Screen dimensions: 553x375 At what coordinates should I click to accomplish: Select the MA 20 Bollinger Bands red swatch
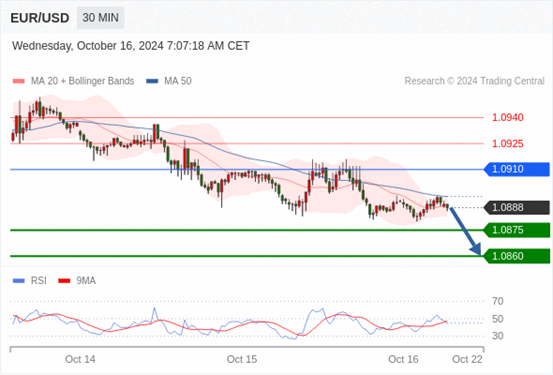[19, 81]
